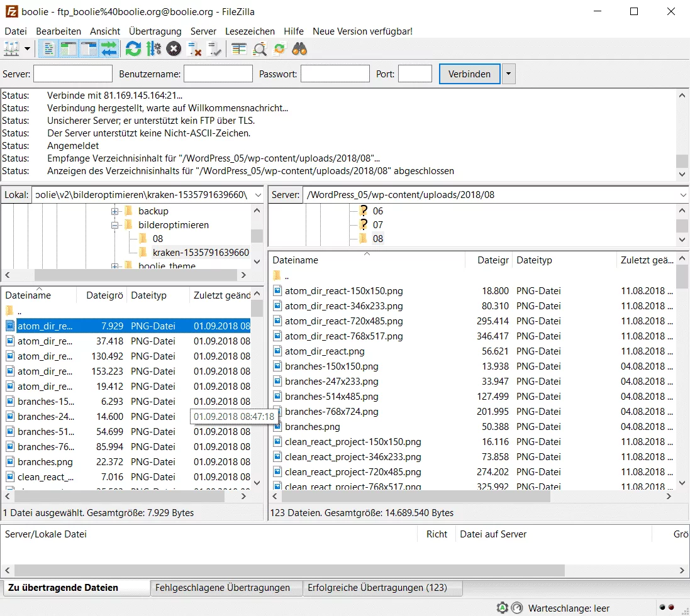
Task: Select remote folder 06 with question mark
Action: 377,211
